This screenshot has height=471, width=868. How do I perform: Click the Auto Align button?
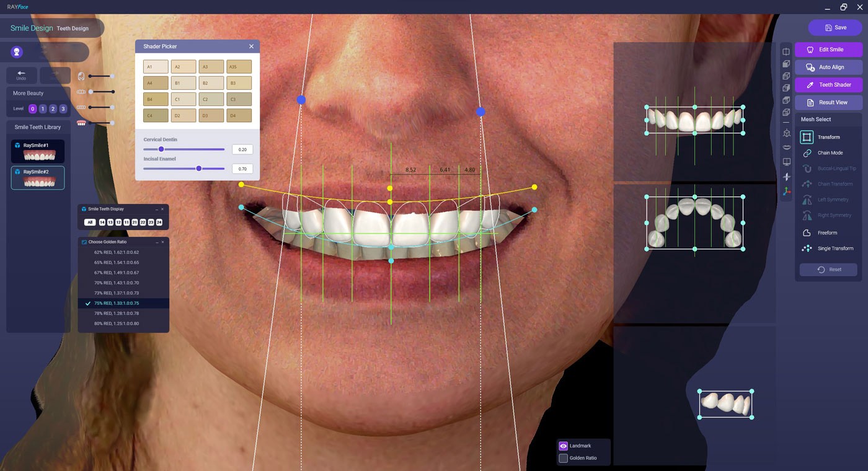(x=828, y=67)
